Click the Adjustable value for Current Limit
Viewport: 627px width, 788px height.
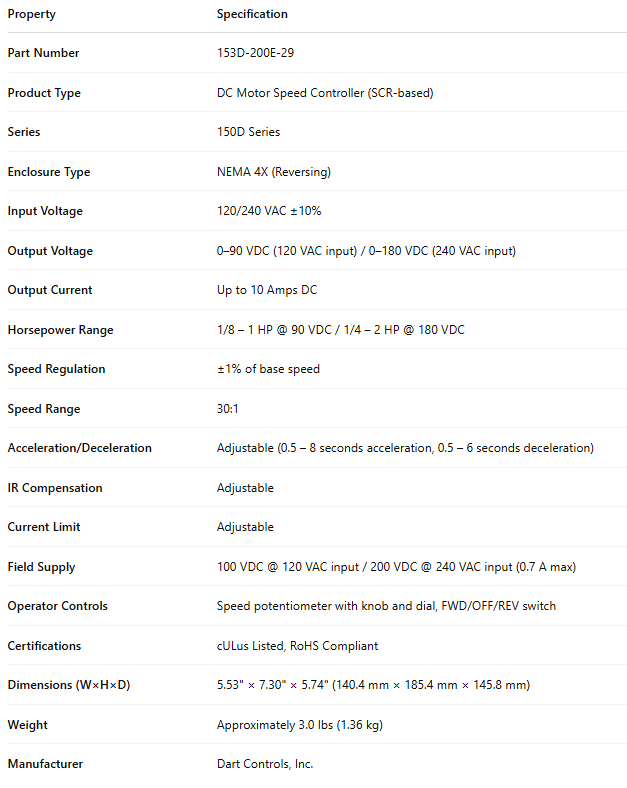[245, 527]
